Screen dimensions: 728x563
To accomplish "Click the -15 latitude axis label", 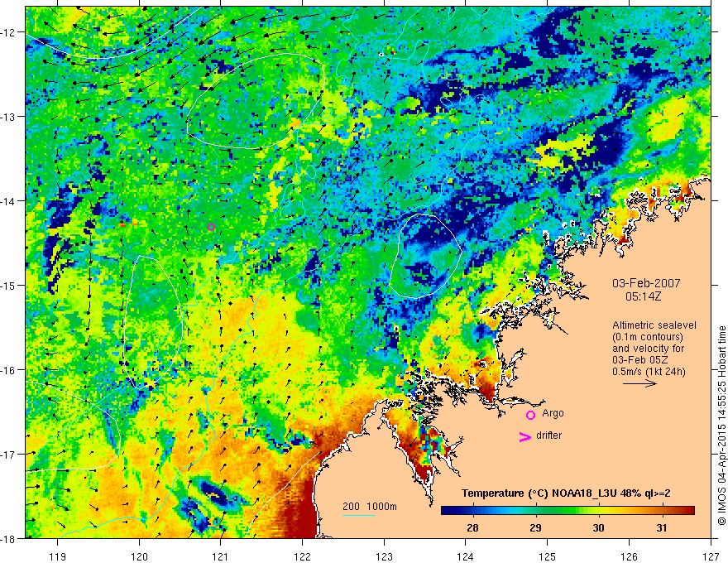I will (9, 285).
